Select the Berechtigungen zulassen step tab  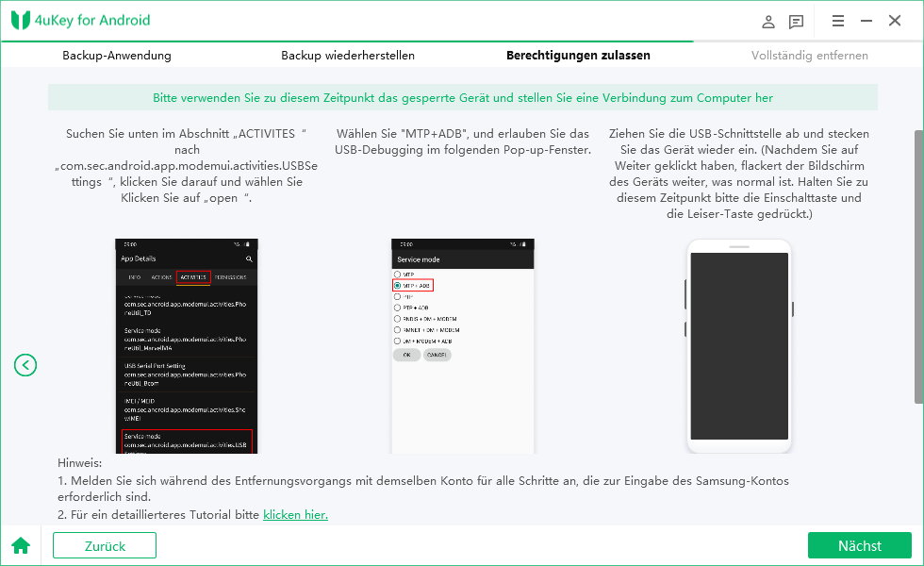[578, 56]
